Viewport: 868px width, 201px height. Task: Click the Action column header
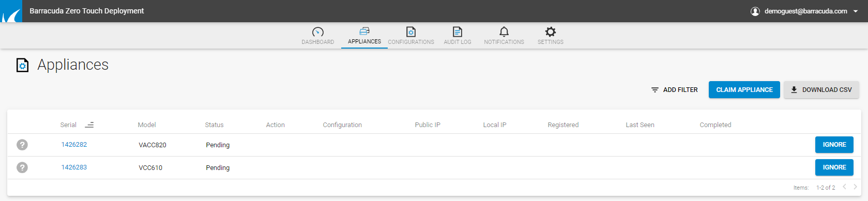276,125
